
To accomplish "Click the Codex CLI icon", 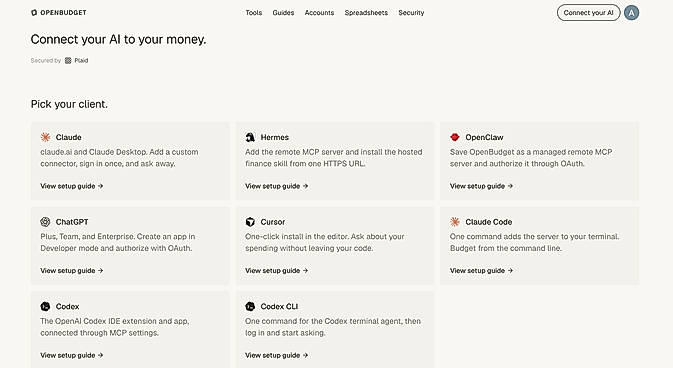I will [250, 307].
